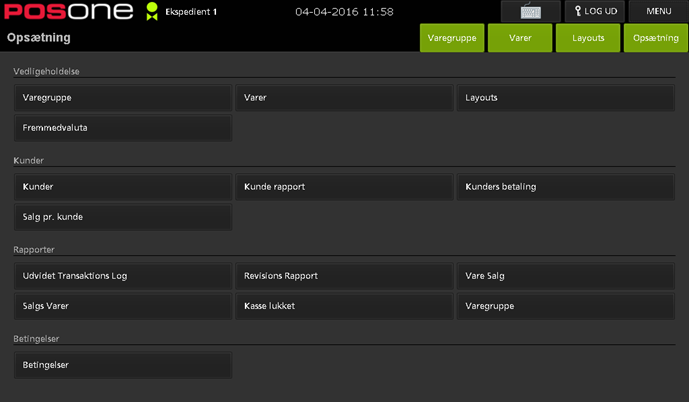Open the Kasse lukket report
The image size is (689, 402).
[344, 306]
